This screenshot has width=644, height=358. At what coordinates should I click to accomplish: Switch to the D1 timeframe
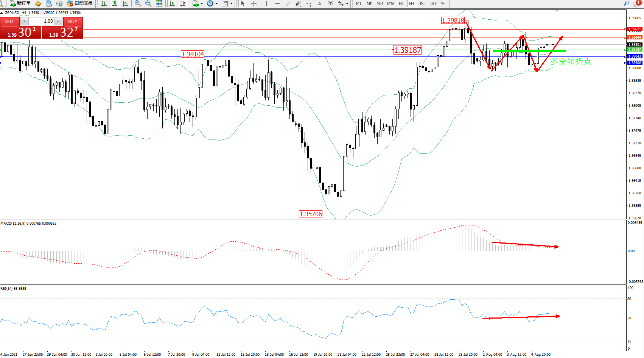tap(422, 3)
